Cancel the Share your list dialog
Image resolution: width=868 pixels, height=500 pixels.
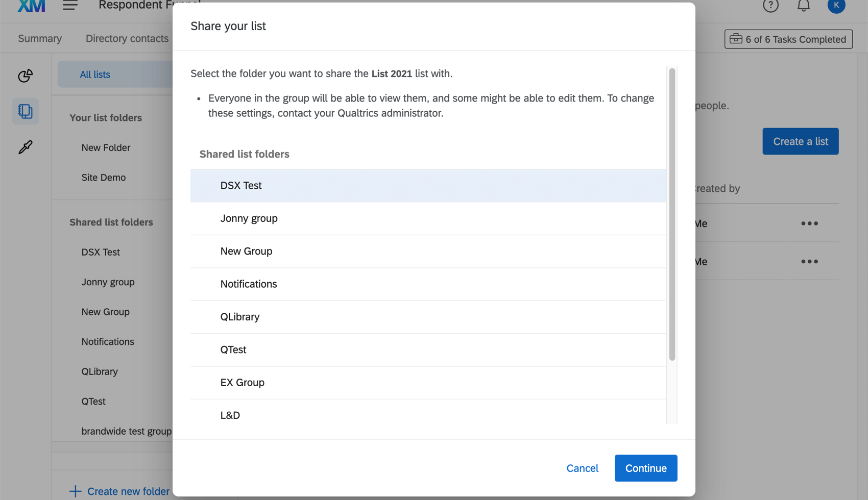coord(582,468)
